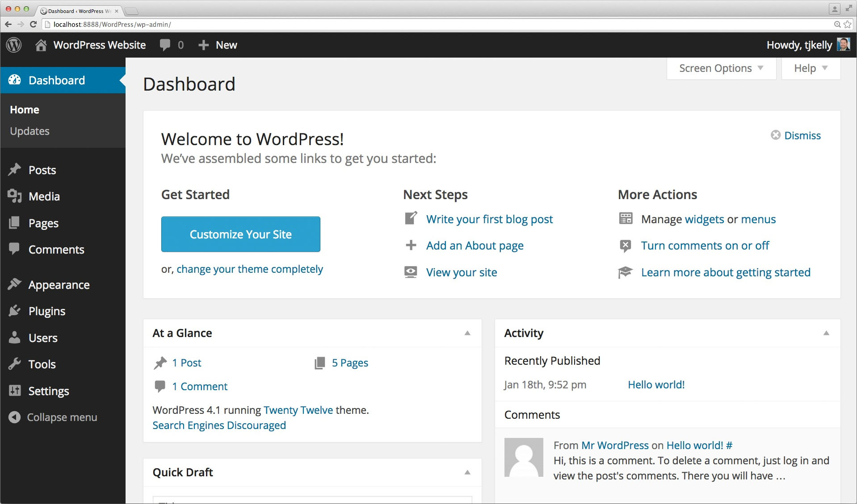Open the Pages menu
857x504 pixels.
63,223
